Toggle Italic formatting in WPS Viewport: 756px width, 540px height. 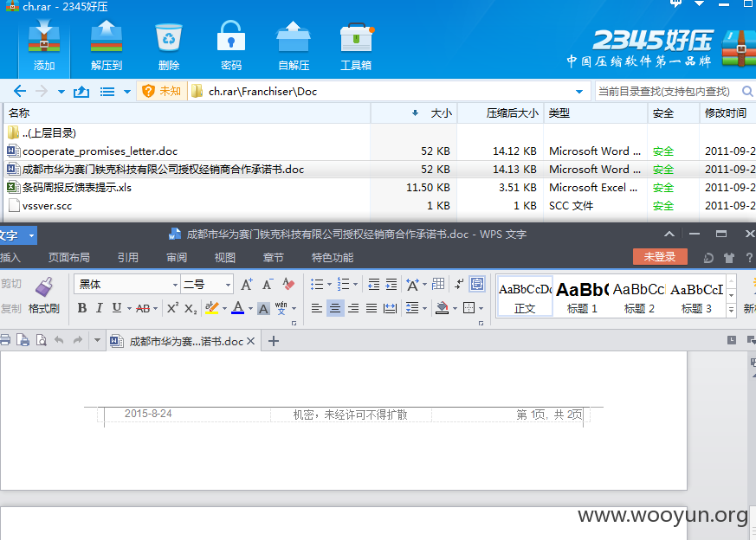point(100,308)
